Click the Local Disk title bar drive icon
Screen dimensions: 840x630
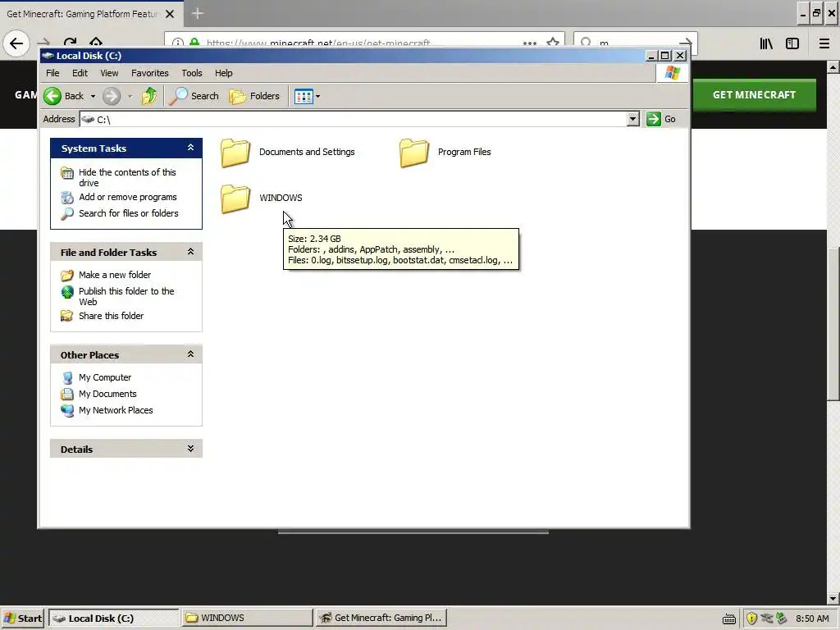coord(48,55)
